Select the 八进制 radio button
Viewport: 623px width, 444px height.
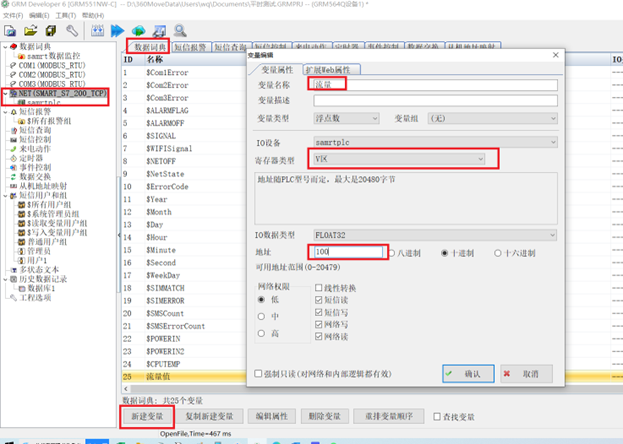pos(392,253)
